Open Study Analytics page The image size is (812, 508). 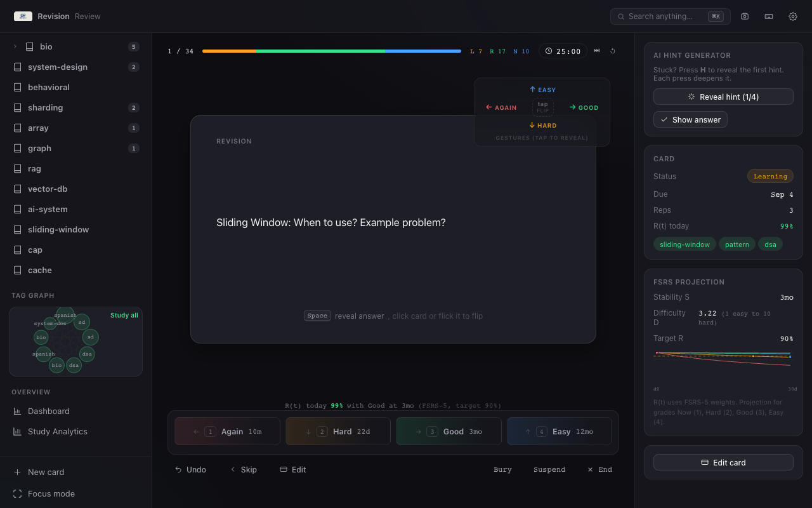76,431
